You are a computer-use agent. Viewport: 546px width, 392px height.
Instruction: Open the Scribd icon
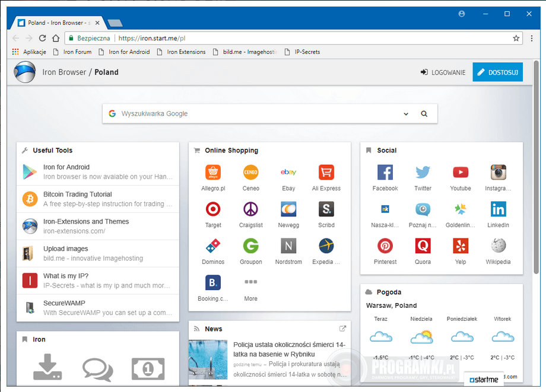point(326,209)
